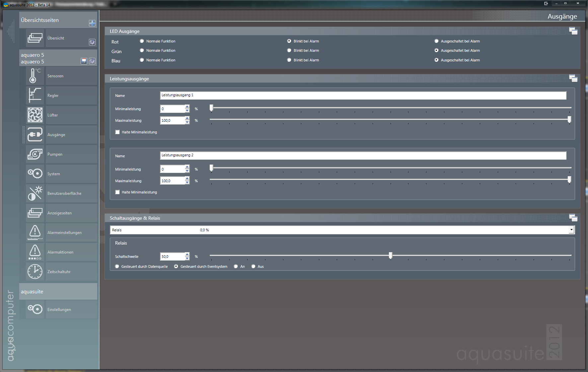Increase Minimalleistung of Leistungsausgang 2 with up arrow

(x=187, y=167)
